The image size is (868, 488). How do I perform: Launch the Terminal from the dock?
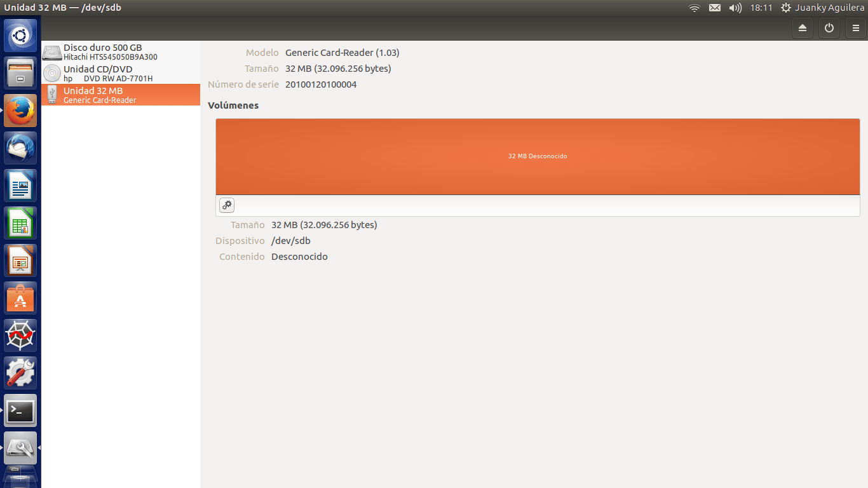click(20, 410)
